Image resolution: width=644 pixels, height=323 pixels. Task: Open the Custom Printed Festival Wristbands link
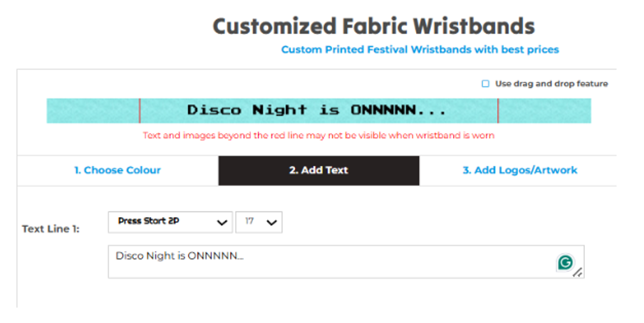click(420, 50)
